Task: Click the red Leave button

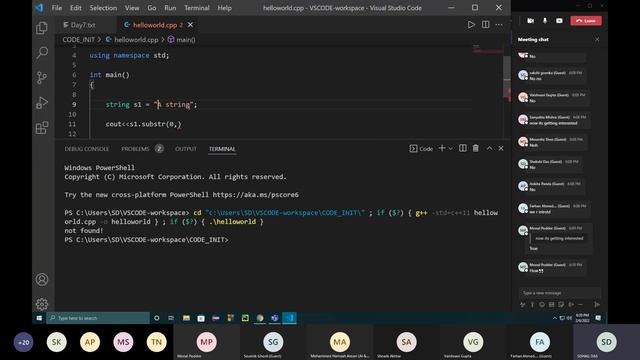Action: click(x=586, y=20)
